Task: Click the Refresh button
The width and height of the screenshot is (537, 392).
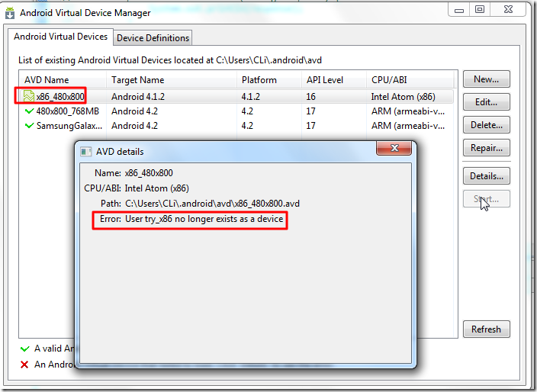Action: 487,329
